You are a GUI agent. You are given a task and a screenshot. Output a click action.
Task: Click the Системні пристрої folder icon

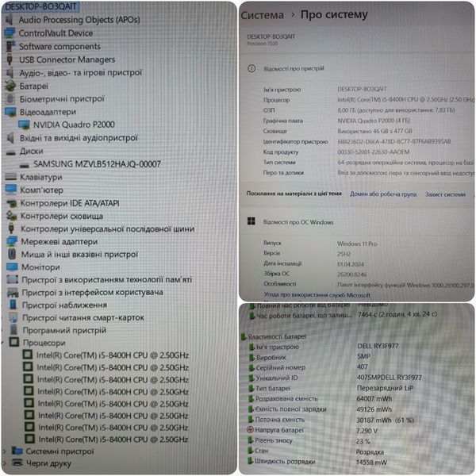(x=17, y=451)
